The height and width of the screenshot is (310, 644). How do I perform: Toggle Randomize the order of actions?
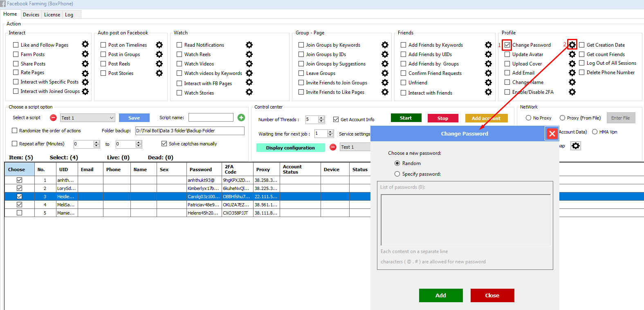click(15, 131)
